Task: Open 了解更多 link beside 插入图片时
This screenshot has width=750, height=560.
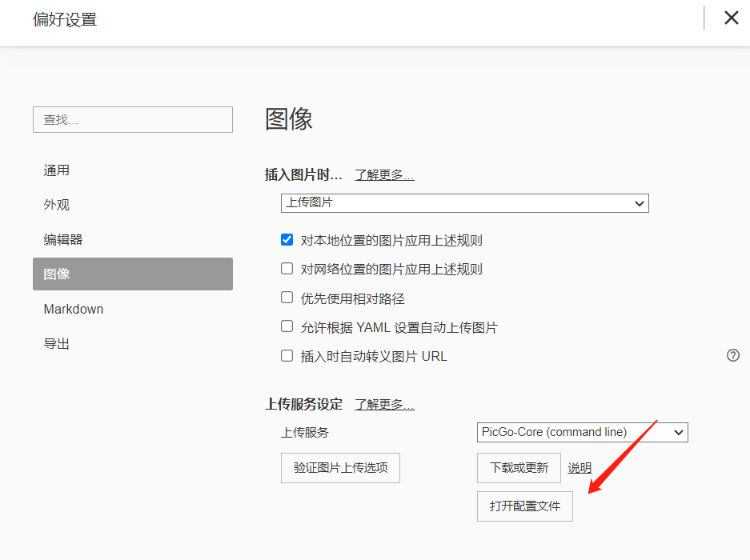Action: (384, 175)
